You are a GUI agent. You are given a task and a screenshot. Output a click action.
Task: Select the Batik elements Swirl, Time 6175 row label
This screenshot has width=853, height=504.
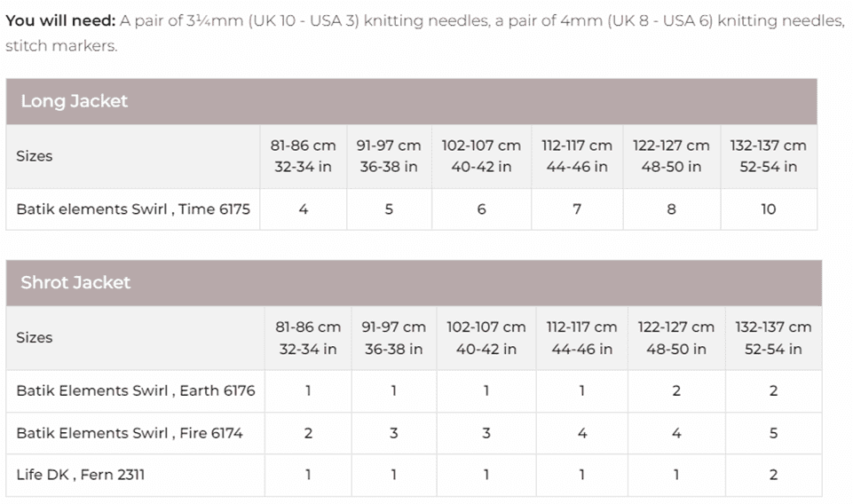click(x=133, y=209)
